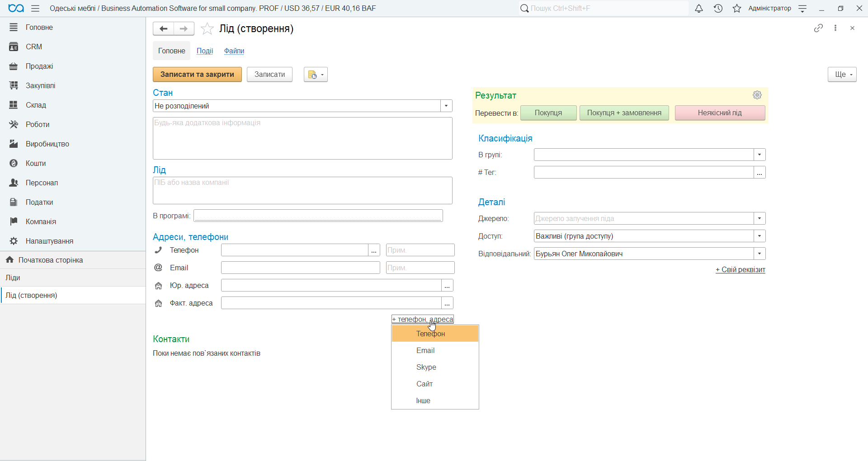Screen dimensions: 868x461
Task: Open the Адміністратор user menu
Action: coord(769,8)
